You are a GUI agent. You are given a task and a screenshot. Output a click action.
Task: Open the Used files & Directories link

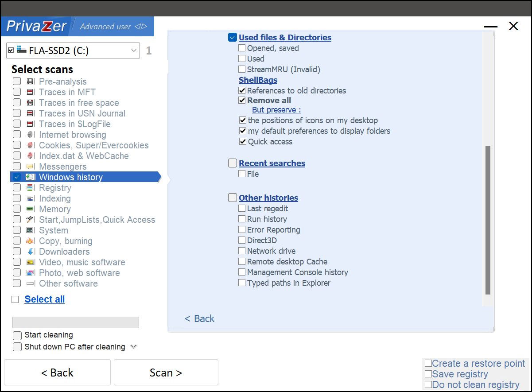[285, 38]
